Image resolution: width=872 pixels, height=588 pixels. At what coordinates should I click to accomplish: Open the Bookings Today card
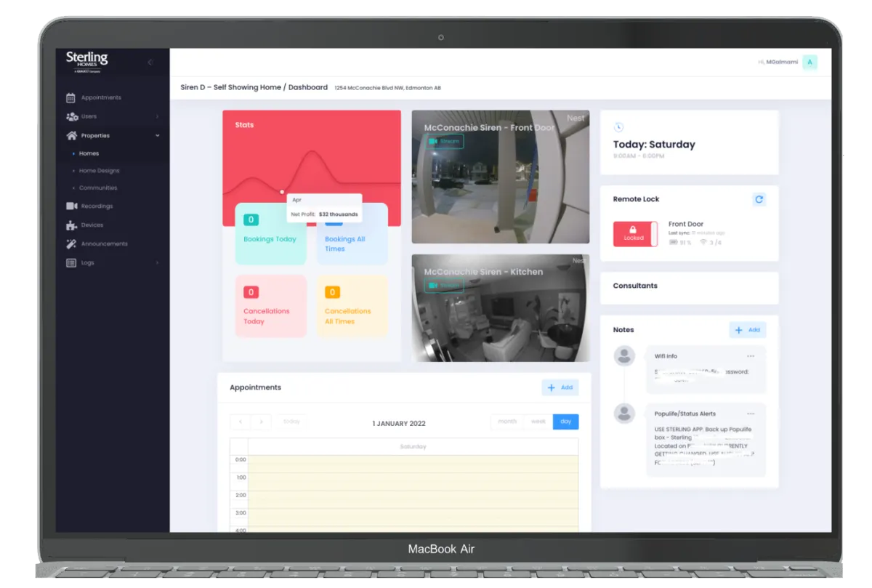coord(270,234)
